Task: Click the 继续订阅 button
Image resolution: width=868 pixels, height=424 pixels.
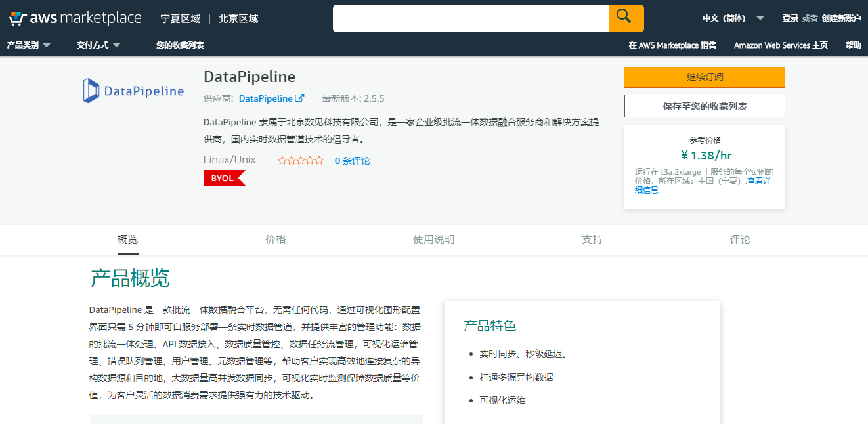Action: pyautogui.click(x=705, y=77)
